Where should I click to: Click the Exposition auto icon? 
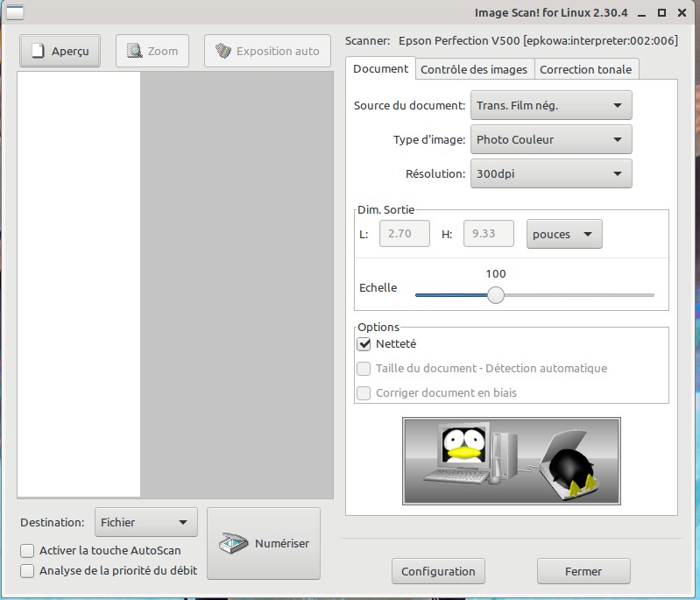[223, 51]
